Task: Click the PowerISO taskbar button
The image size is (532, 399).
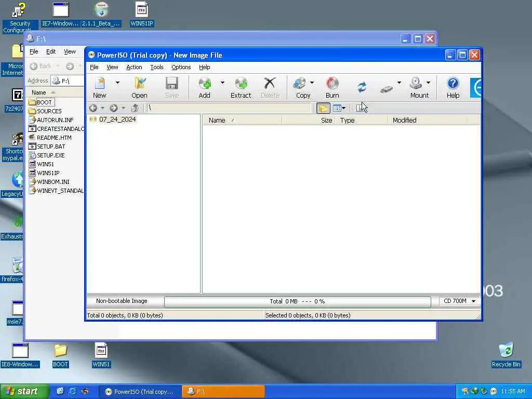Action: coord(140,392)
